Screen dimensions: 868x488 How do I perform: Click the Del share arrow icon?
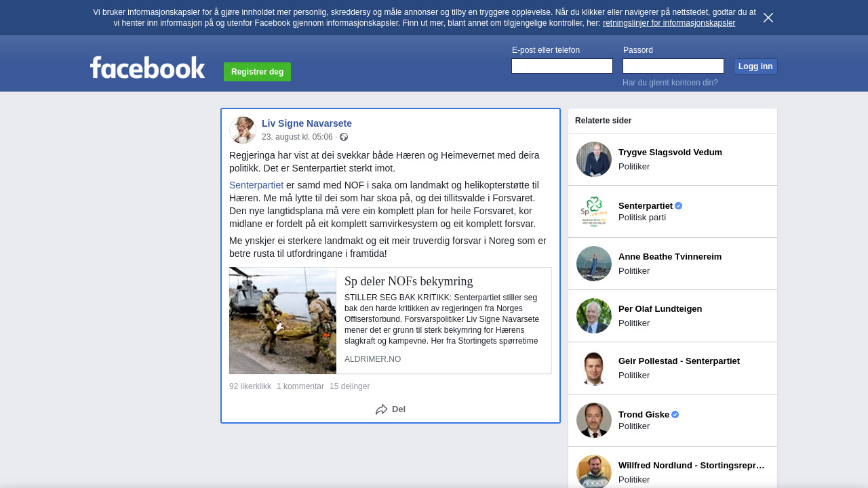[382, 409]
